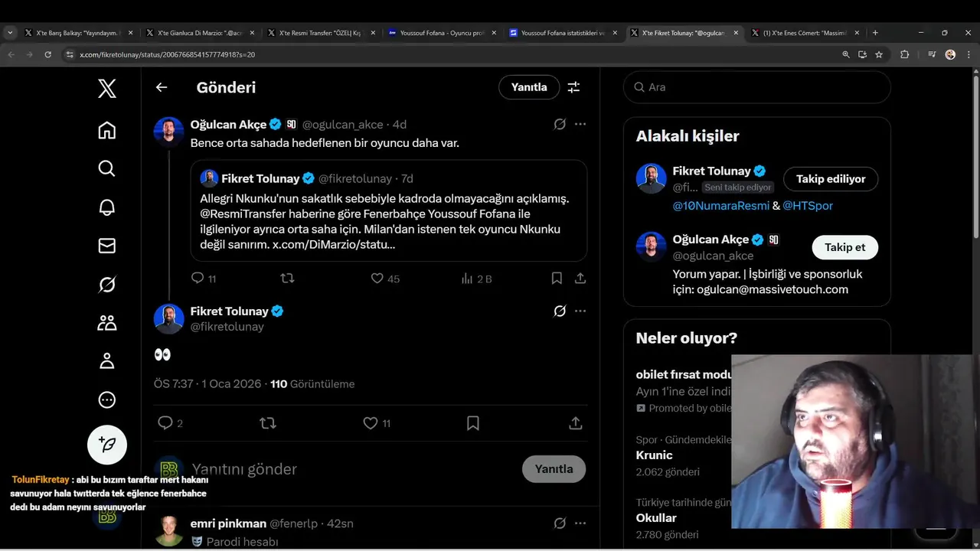This screenshot has height=551, width=980.
Task: Open the @HTSpor profile link
Action: 807,206
